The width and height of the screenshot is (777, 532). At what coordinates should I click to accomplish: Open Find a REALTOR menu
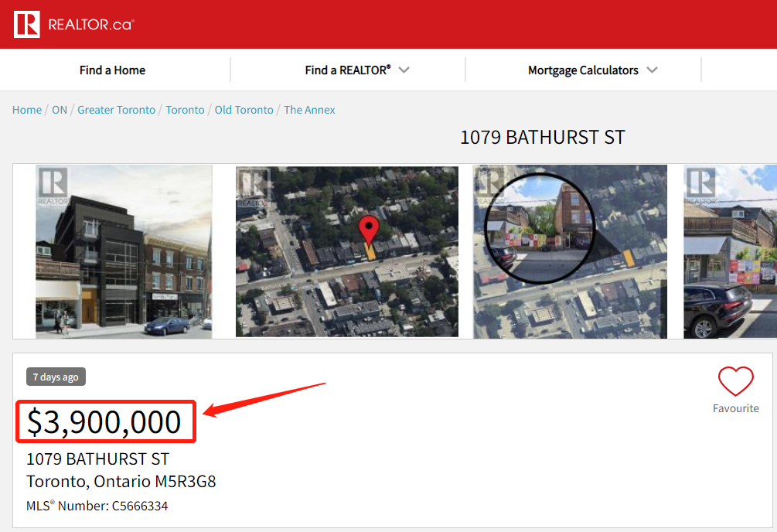click(348, 70)
